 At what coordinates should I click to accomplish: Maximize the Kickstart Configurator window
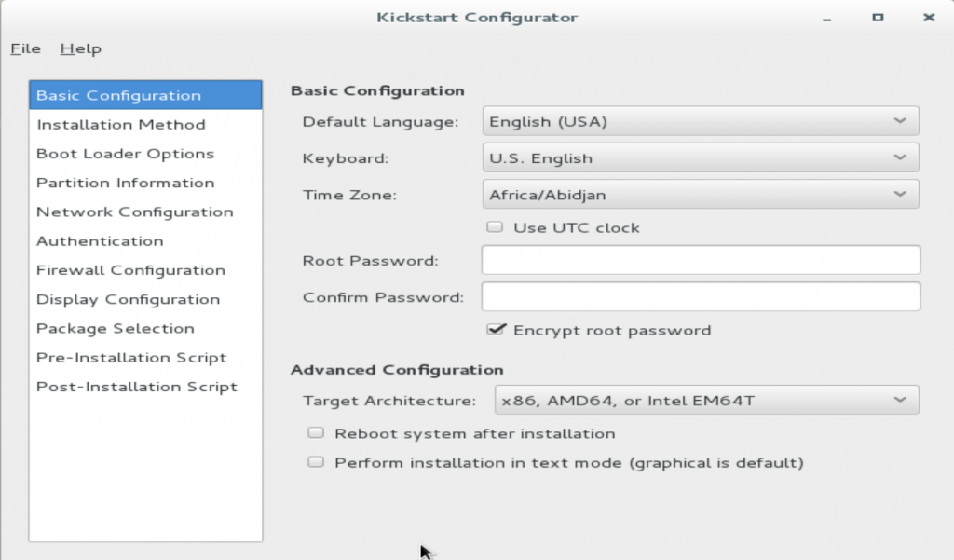coord(878,17)
